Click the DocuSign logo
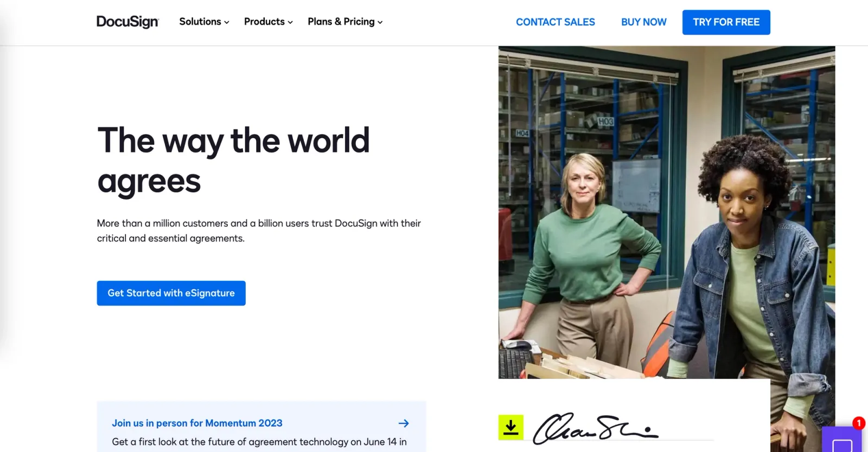 pos(127,22)
